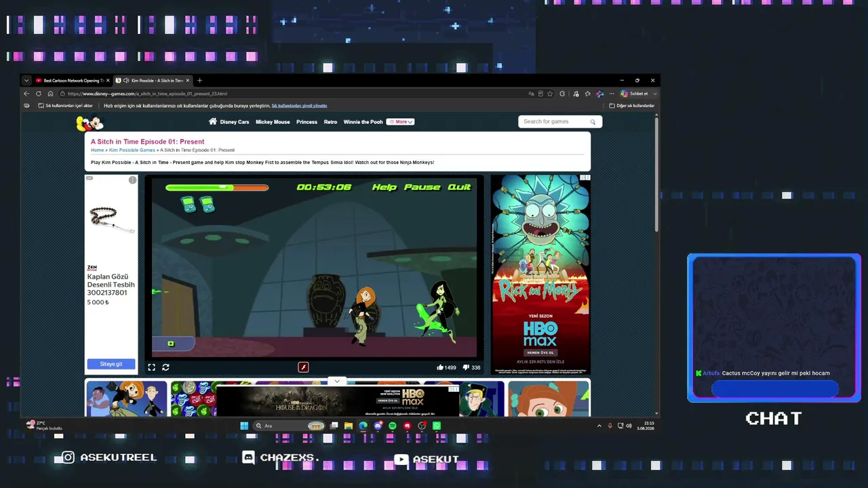Follow the Home breadcrumb link
868x488 pixels.
(x=98, y=150)
